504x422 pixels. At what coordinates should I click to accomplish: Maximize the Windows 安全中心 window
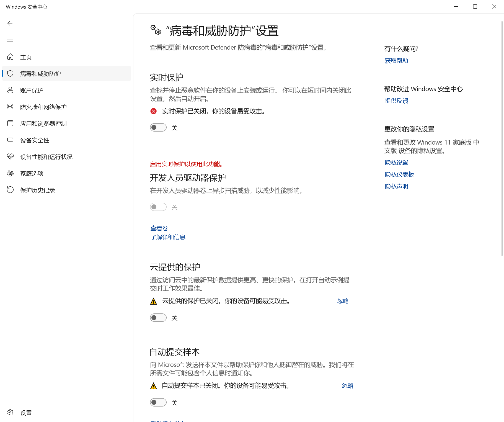(475, 7)
